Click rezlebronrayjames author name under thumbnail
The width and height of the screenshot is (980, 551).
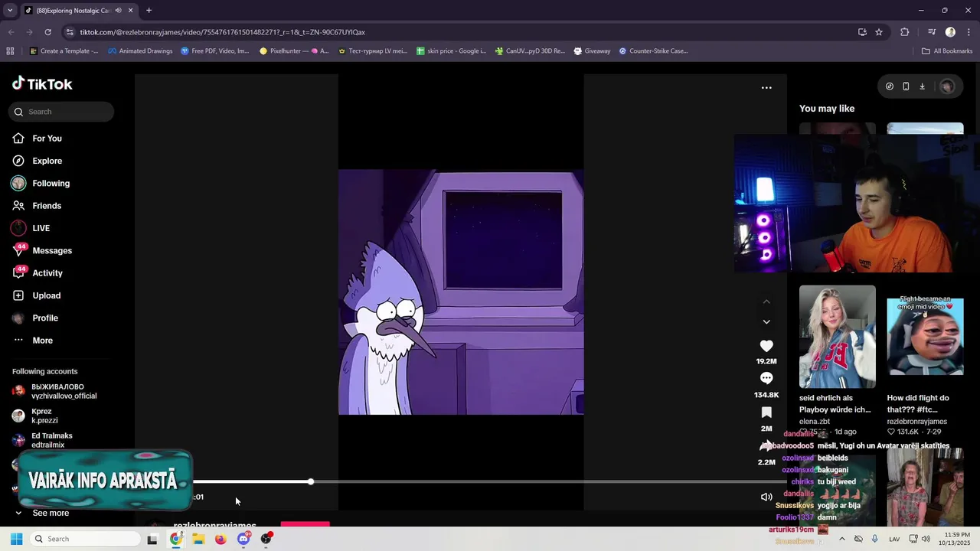tap(917, 422)
